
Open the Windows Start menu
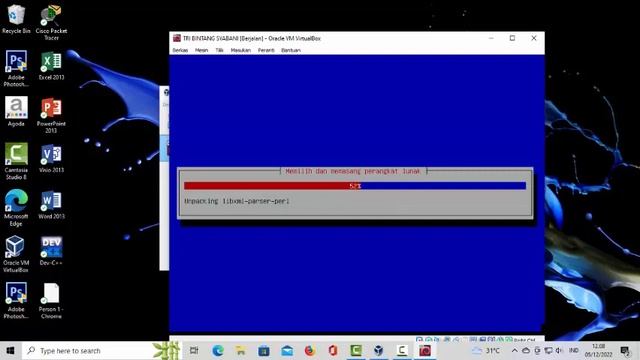11,351
